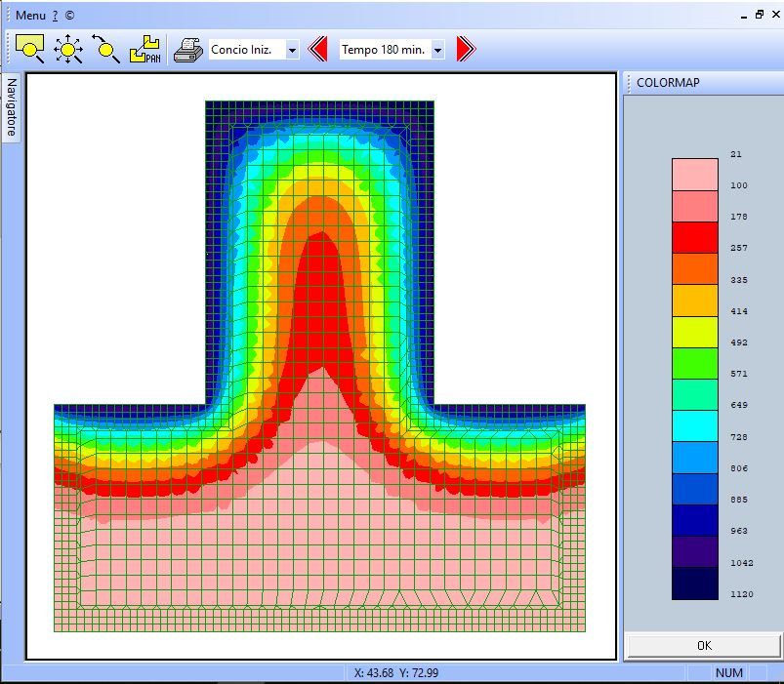Advance to next time step red arrow
784x684 pixels.
coord(466,49)
